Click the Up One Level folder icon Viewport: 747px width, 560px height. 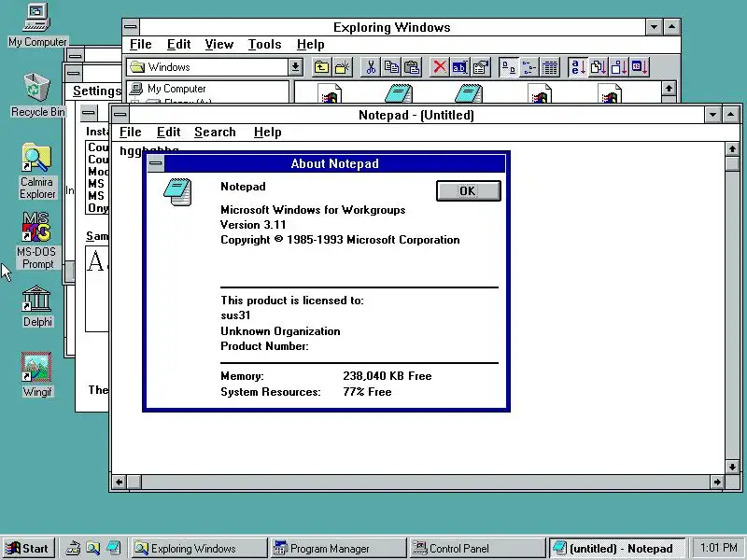click(x=321, y=67)
